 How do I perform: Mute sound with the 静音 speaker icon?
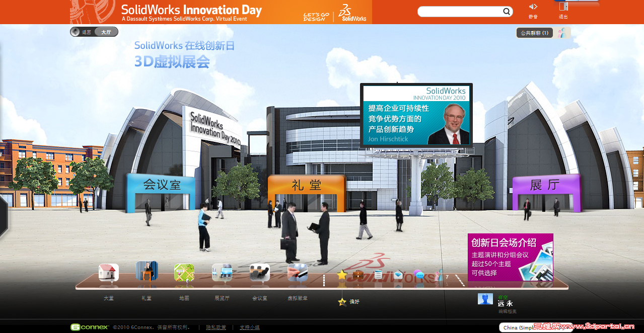coord(533,7)
